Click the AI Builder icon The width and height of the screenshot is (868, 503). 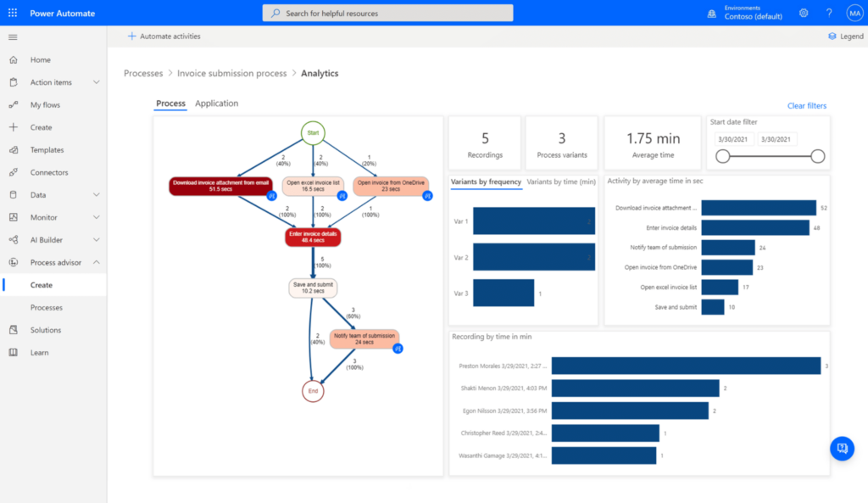pyautogui.click(x=14, y=240)
